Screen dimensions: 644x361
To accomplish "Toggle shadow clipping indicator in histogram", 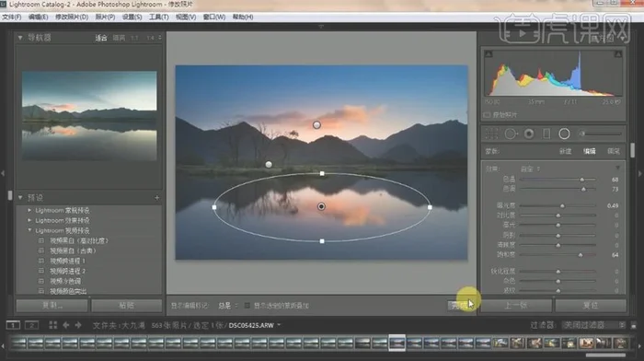I will (489, 54).
